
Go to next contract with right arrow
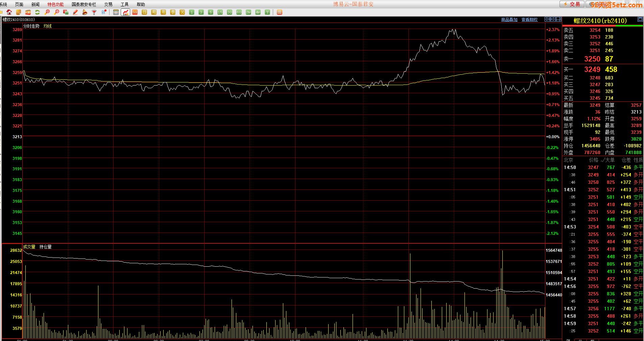tap(553, 19)
